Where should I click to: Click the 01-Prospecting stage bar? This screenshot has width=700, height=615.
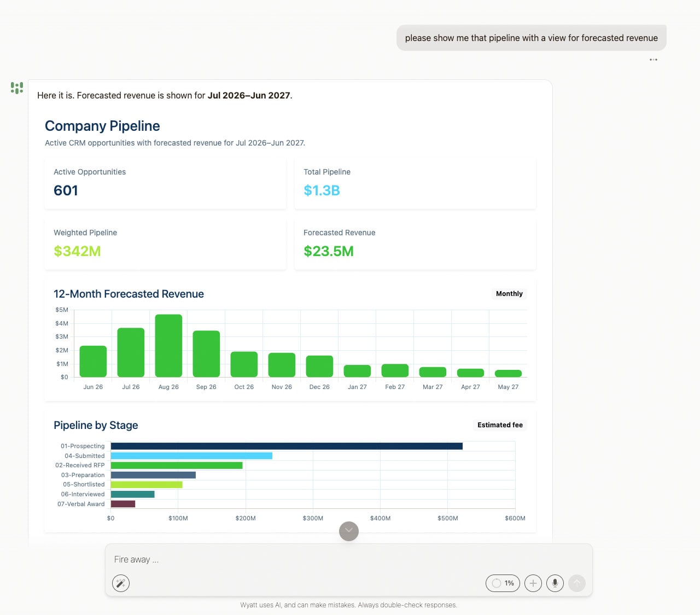(287, 446)
